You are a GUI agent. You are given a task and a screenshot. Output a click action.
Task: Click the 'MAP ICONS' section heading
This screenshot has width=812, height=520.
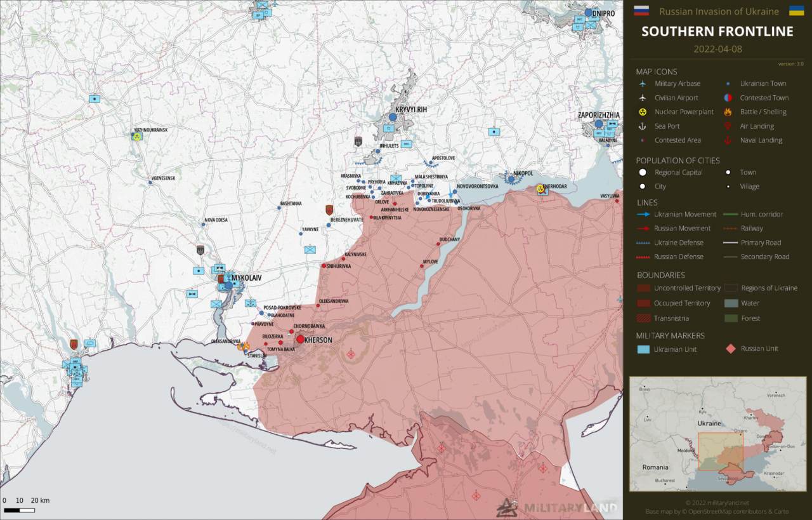pyautogui.click(x=657, y=72)
